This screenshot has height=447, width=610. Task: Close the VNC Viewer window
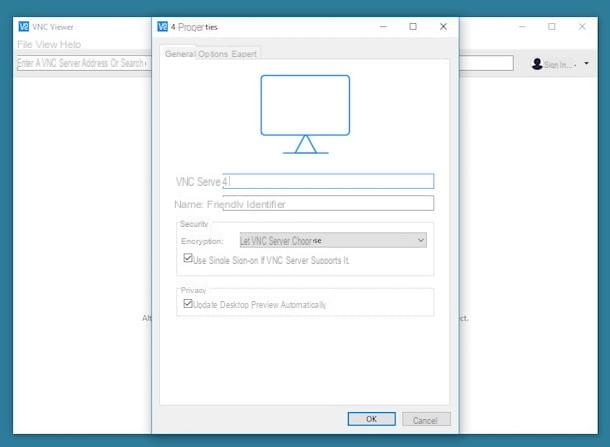point(582,26)
